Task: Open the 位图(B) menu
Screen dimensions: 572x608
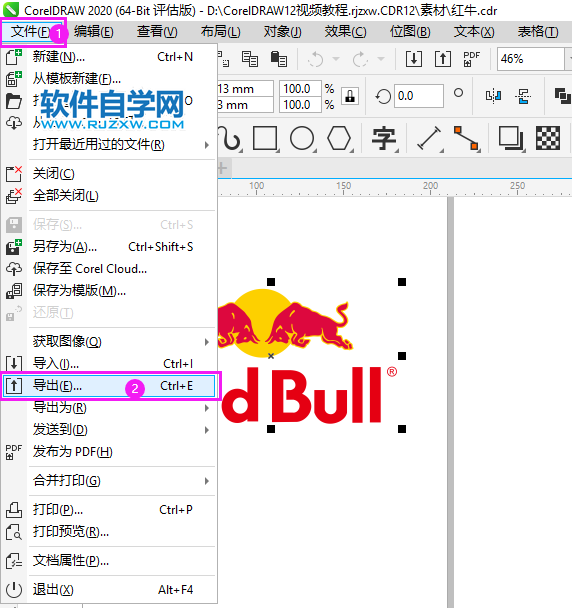Action: [x=410, y=32]
